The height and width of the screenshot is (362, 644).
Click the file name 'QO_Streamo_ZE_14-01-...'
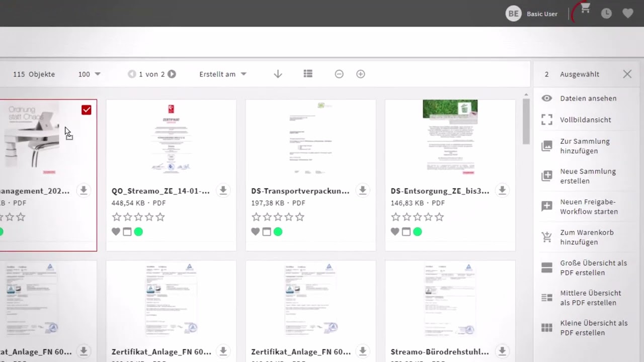pos(160,191)
